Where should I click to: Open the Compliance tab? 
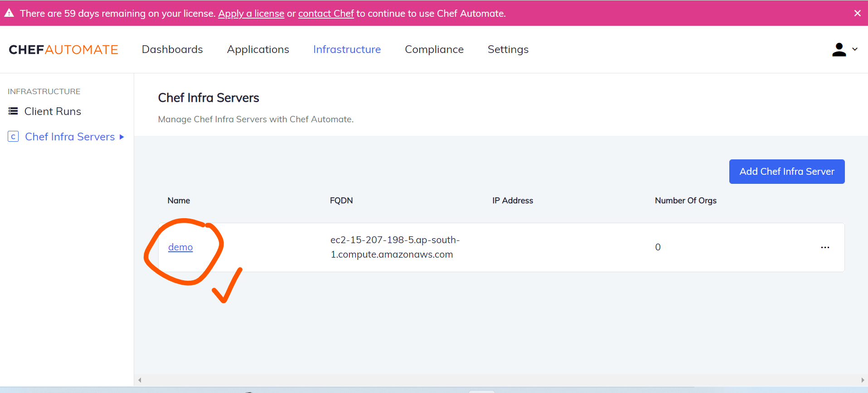pyautogui.click(x=434, y=49)
